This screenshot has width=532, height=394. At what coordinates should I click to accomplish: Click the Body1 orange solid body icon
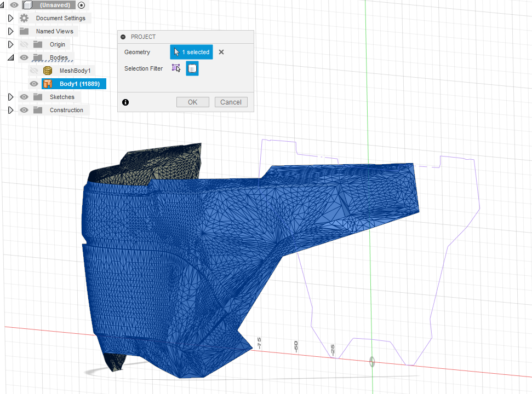coord(48,84)
